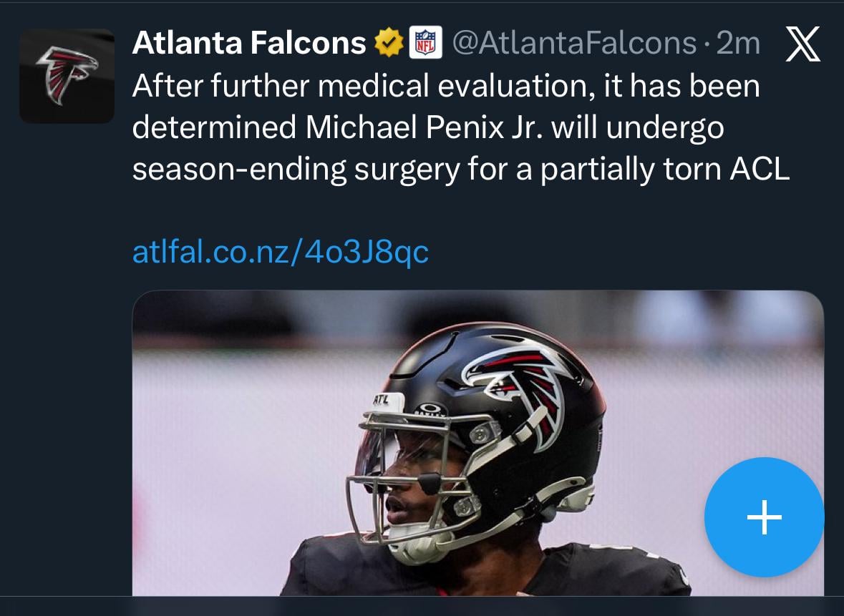Image resolution: width=844 pixels, height=616 pixels.
Task: Click the gold verified checkmark badge
Action: [x=387, y=42]
